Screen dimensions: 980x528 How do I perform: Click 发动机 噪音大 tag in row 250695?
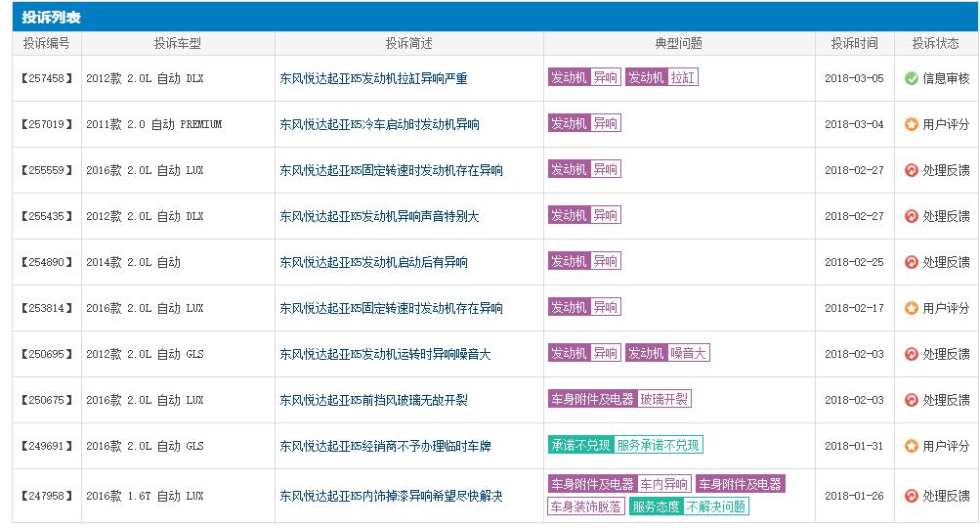[x=667, y=353]
